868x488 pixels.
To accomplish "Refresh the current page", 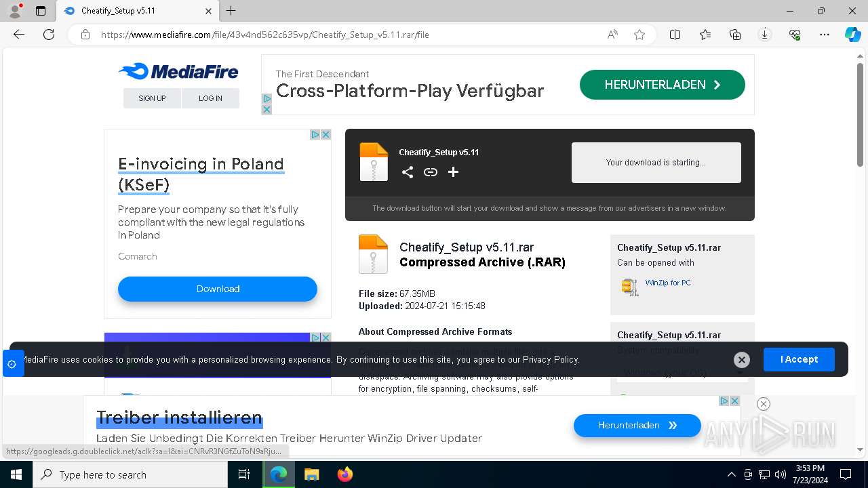I will (49, 35).
